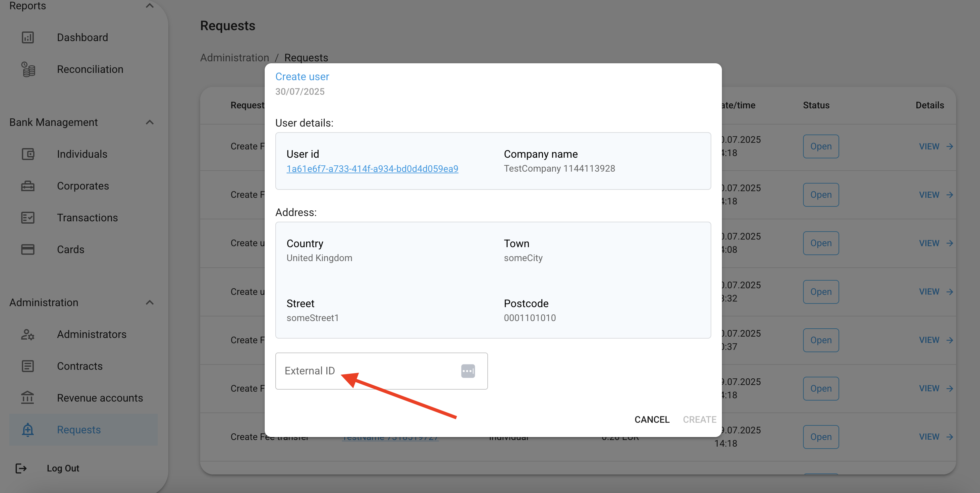980x493 pixels.
Task: Select the Corporates briefcase icon
Action: click(x=27, y=186)
